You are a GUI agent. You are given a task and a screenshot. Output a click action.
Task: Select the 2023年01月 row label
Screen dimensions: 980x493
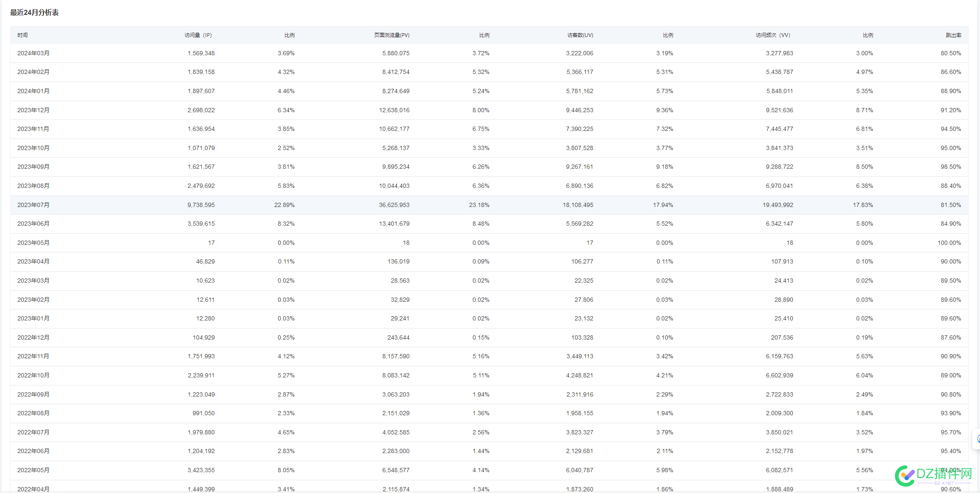point(33,318)
